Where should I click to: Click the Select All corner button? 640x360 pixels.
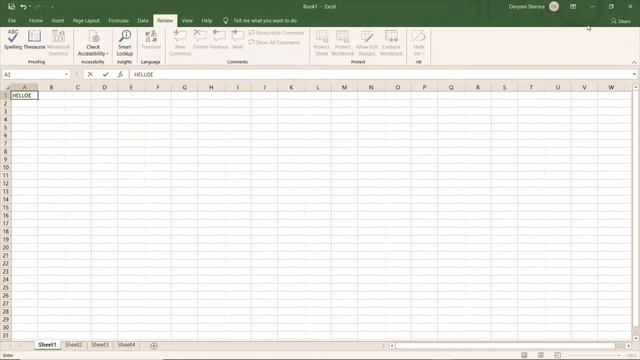click(x=6, y=87)
